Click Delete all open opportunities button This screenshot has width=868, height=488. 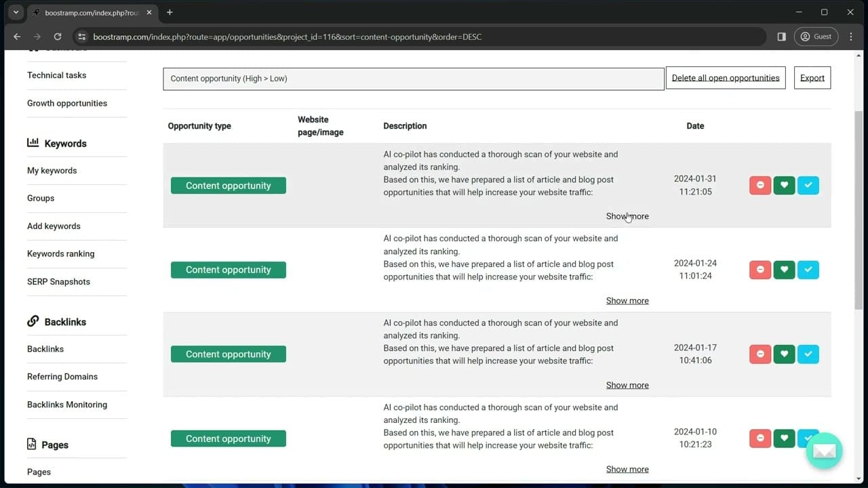pos(725,78)
